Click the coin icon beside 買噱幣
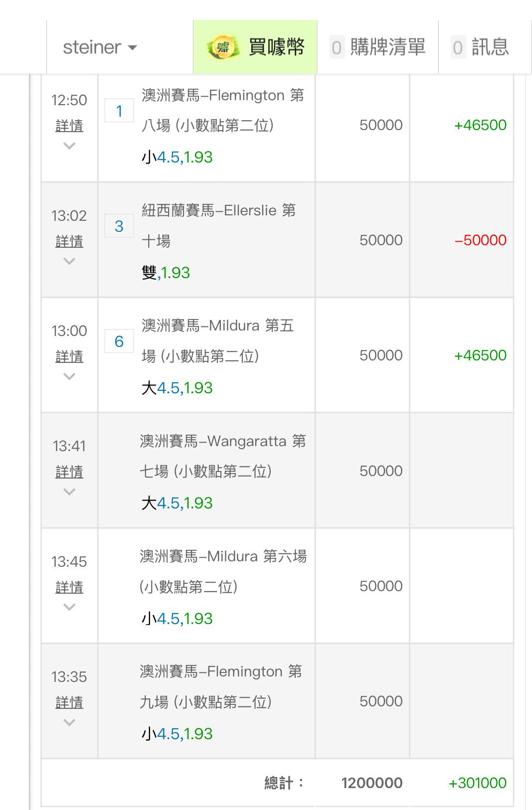This screenshot has height=810, width=532. 223,47
